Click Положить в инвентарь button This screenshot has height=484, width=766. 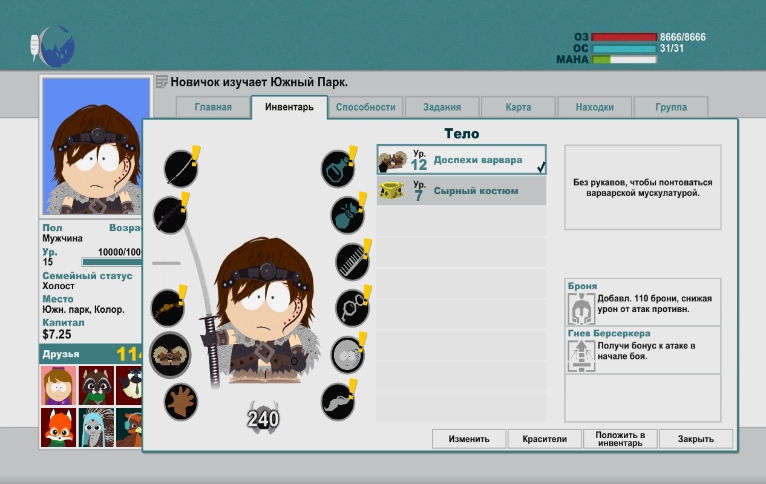coord(620,439)
